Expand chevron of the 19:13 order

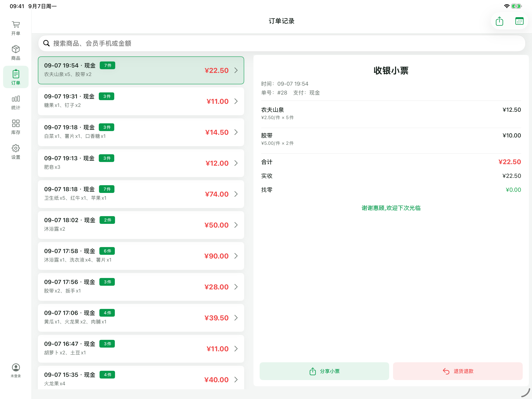tap(236, 163)
